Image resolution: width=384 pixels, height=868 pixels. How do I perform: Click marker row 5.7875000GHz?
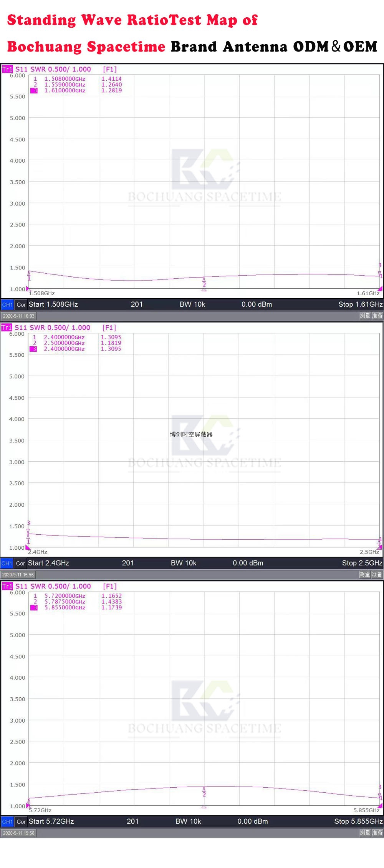[78, 602]
